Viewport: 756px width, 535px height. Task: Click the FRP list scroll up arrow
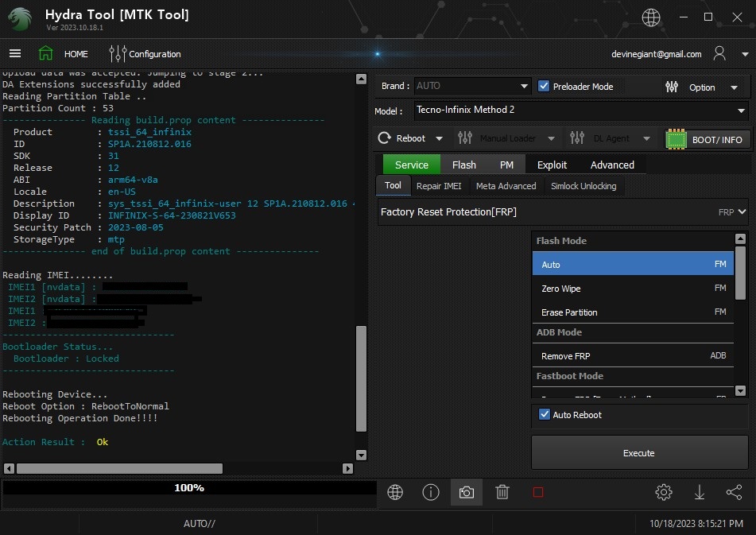pyautogui.click(x=741, y=238)
